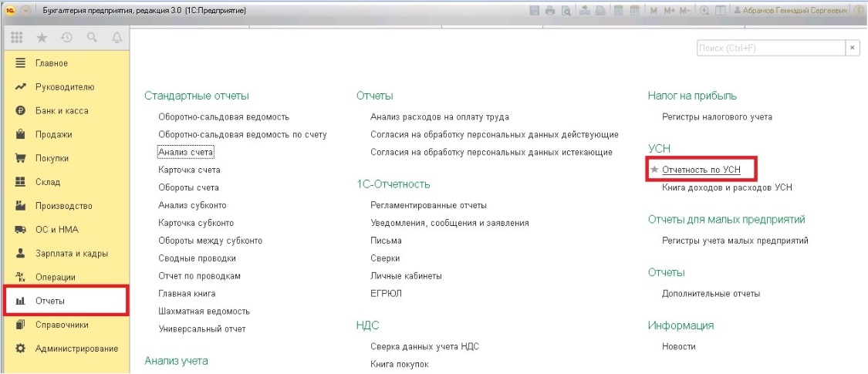This screenshot has height=374, width=868.
Task: Open Регистры учета малых предприятий
Action: pyautogui.click(x=735, y=241)
